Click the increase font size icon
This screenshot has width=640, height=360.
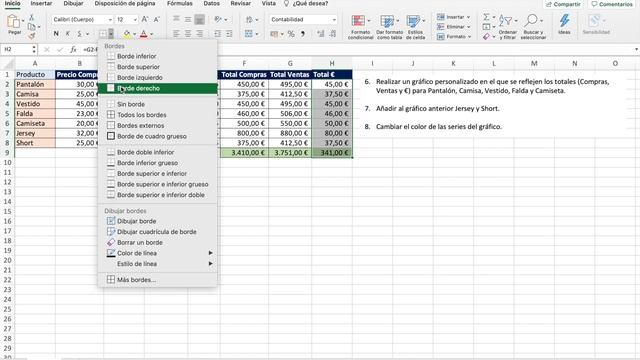pyautogui.click(x=145, y=19)
